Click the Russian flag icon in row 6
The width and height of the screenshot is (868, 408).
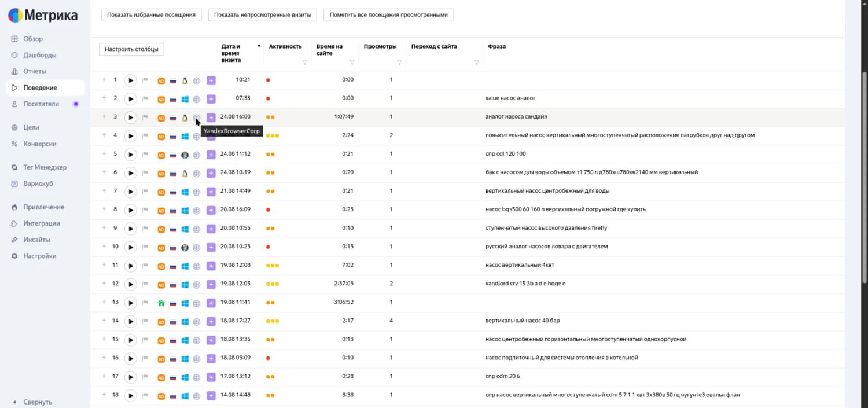point(173,173)
